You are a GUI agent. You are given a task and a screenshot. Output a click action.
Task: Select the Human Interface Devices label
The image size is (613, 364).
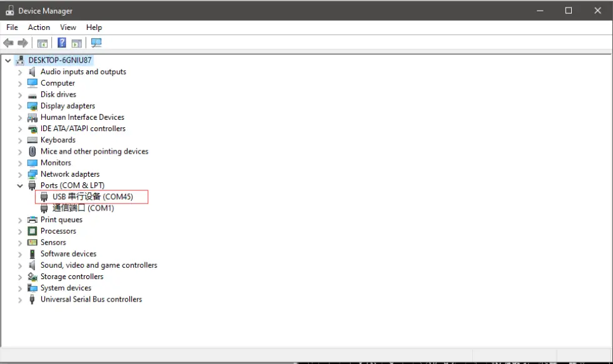[82, 117]
